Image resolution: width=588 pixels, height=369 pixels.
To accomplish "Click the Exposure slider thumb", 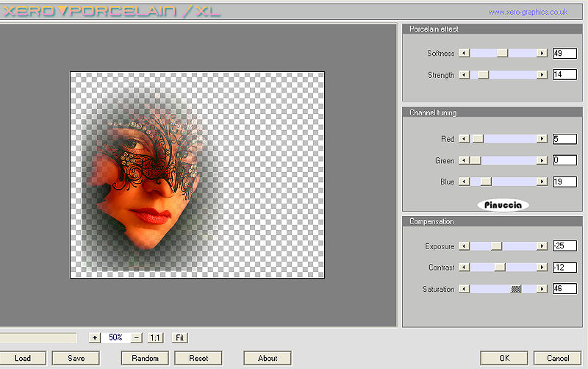I will 497,246.
